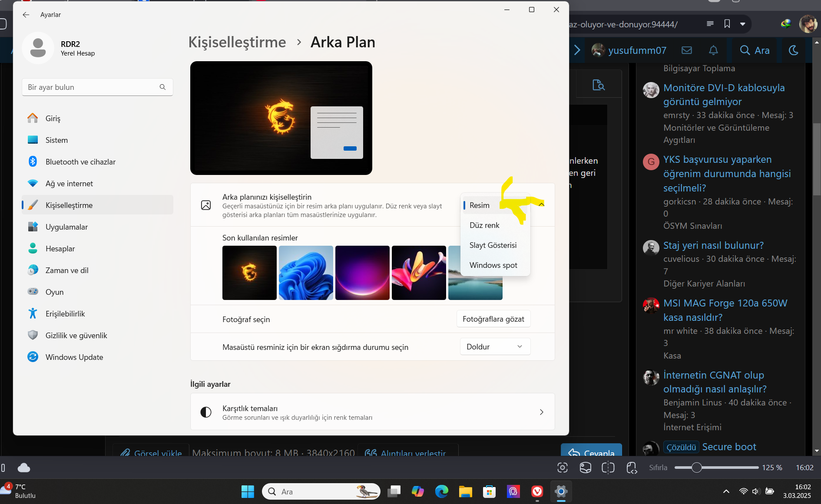This screenshot has width=821, height=504.
Task: Toggle forum dark mode moon icon
Action: pyautogui.click(x=794, y=50)
